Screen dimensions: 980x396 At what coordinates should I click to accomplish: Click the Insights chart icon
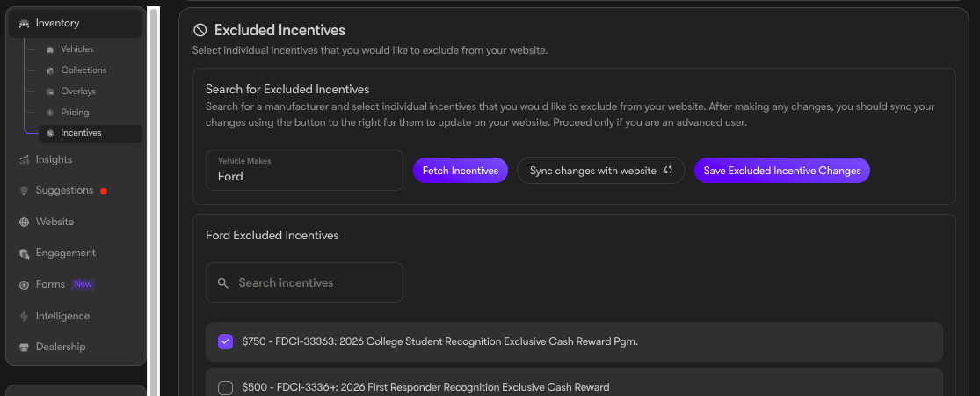pos(25,159)
